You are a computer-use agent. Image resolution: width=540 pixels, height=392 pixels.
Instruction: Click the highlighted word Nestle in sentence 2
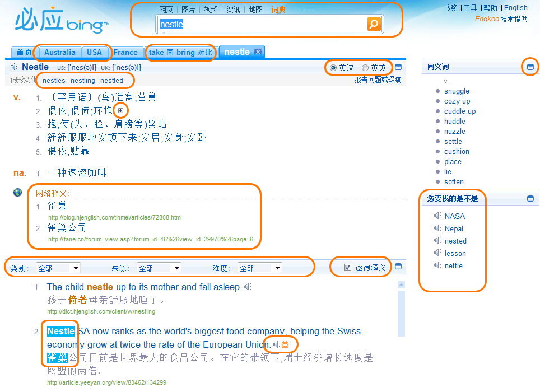(x=60, y=331)
